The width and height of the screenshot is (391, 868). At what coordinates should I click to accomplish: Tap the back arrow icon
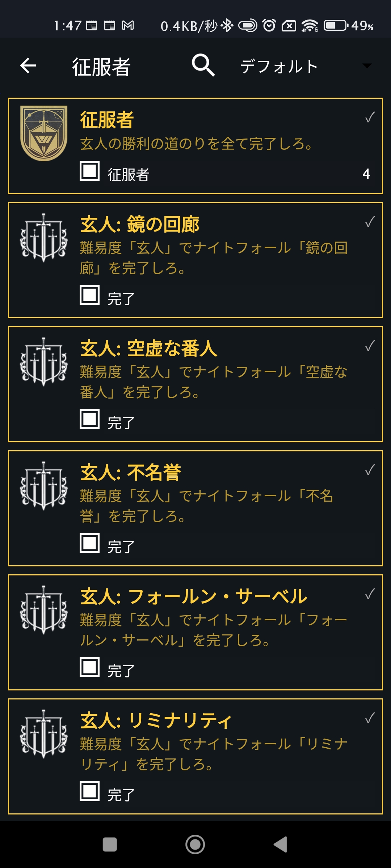coord(28,66)
